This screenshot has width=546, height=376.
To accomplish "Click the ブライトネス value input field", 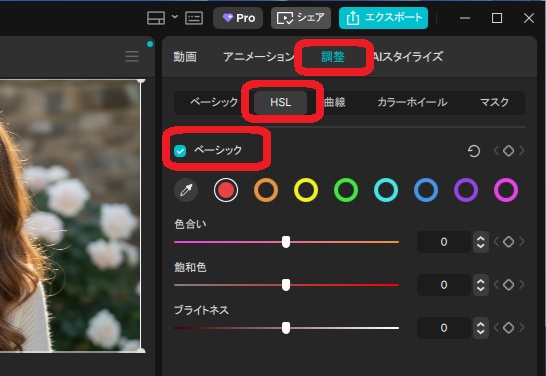I will (x=444, y=328).
